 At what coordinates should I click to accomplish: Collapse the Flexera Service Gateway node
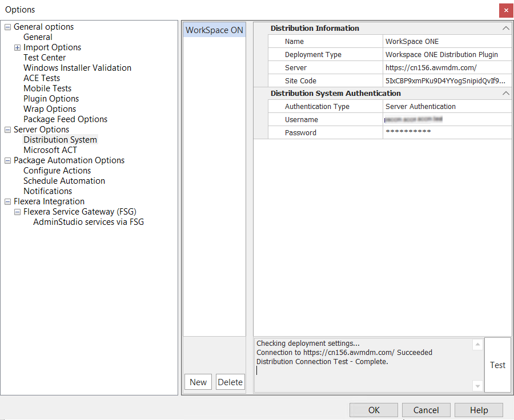(18, 212)
